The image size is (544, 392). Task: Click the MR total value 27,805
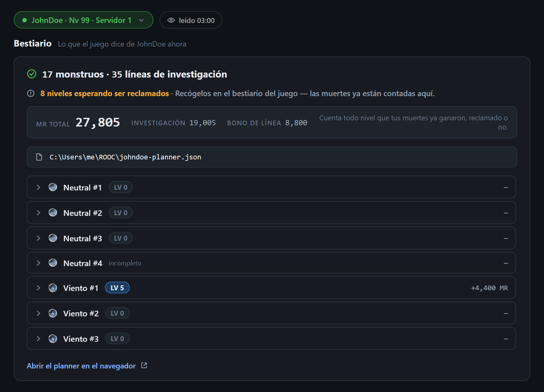point(98,122)
